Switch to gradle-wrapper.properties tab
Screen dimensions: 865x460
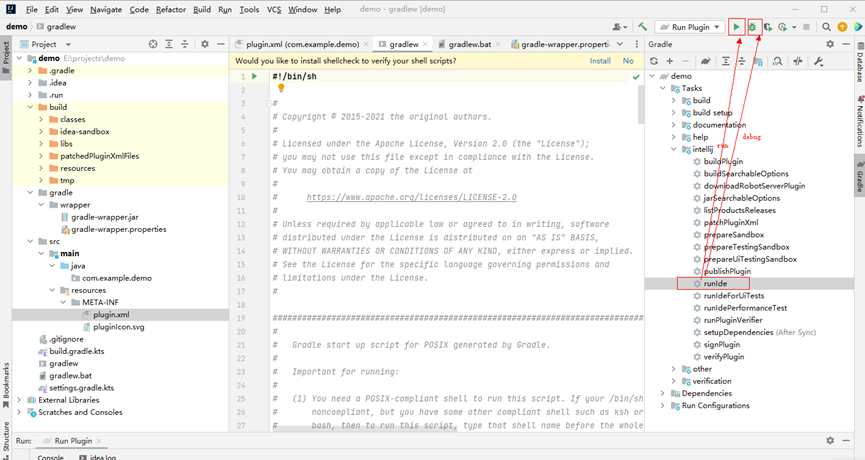560,44
